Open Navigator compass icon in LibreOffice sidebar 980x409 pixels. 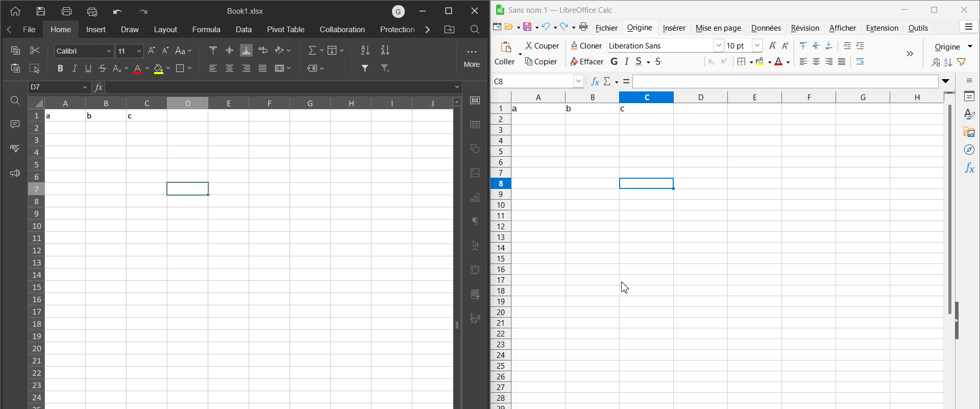coord(969,150)
